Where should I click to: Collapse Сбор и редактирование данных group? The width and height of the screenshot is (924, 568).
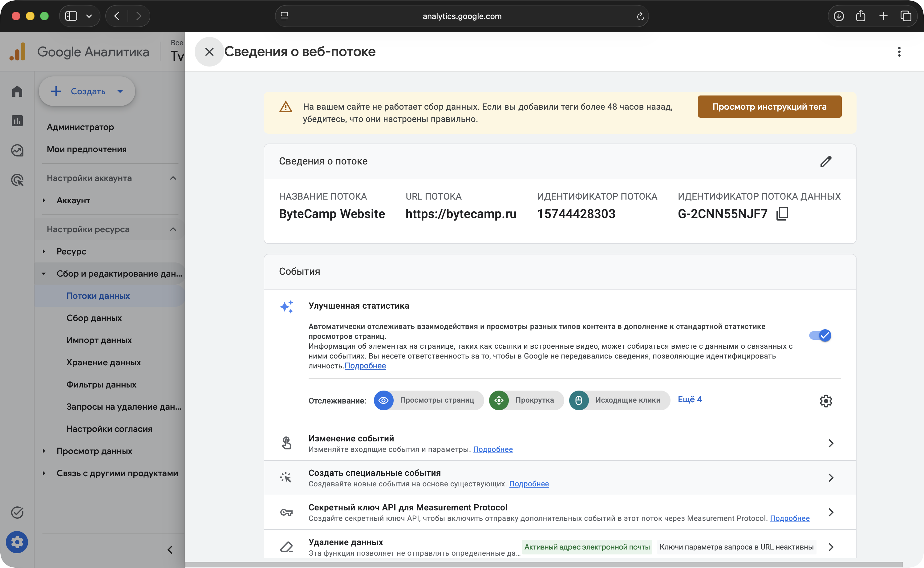pyautogui.click(x=44, y=274)
